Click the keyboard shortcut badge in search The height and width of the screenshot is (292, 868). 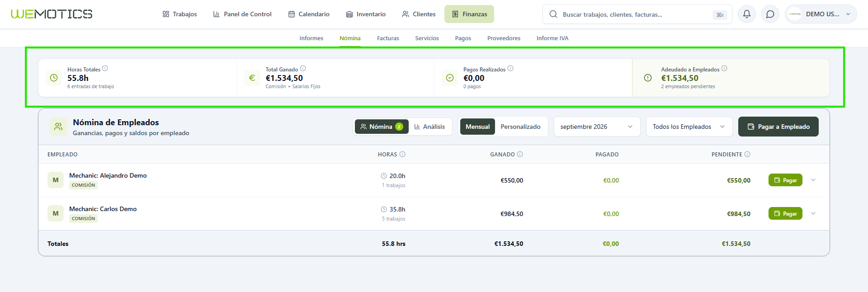point(720,15)
